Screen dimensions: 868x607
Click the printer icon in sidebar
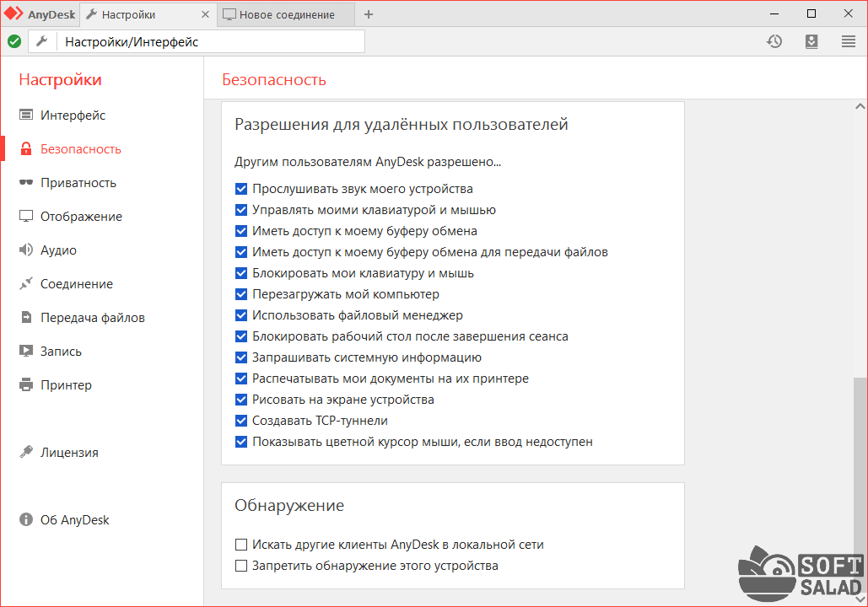[x=26, y=385]
